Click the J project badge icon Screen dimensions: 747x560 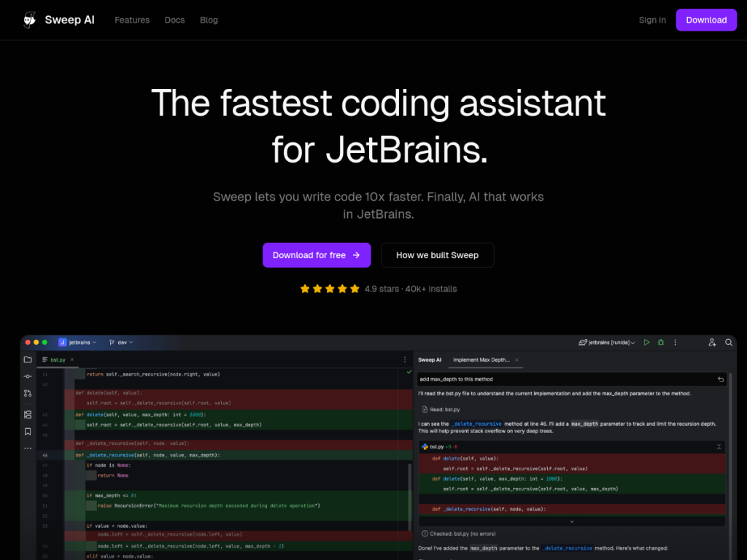(x=63, y=343)
